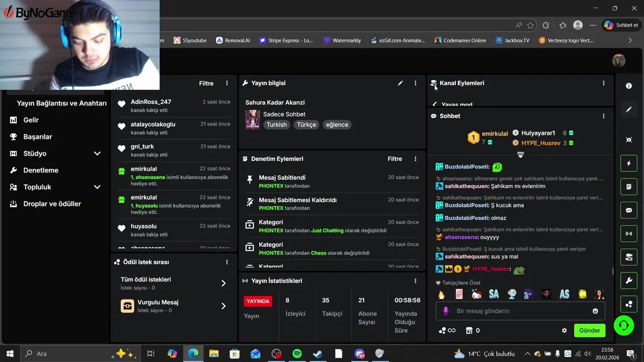Viewport: 644px width, 362px height.
Task: Click the Sohbet et browser button
Action: [x=621, y=25]
